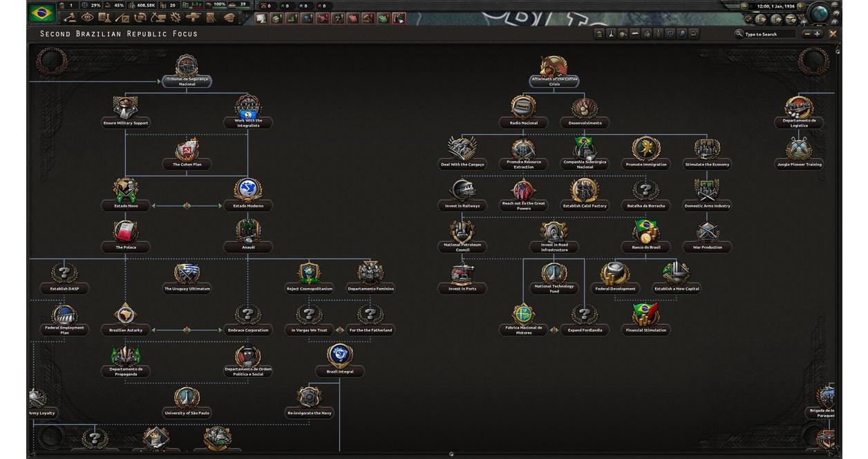The width and height of the screenshot is (868, 459).
Task: Open the Production gear menu
Action: click(x=176, y=17)
